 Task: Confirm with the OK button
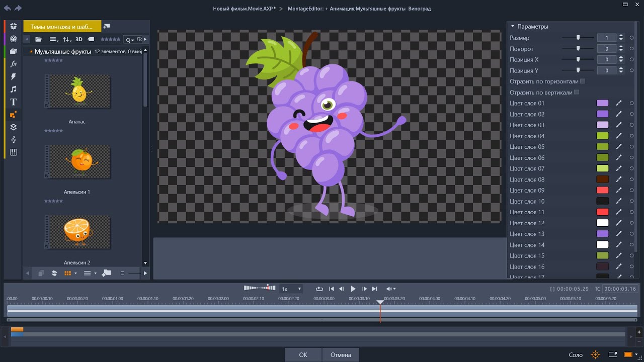[x=303, y=355]
